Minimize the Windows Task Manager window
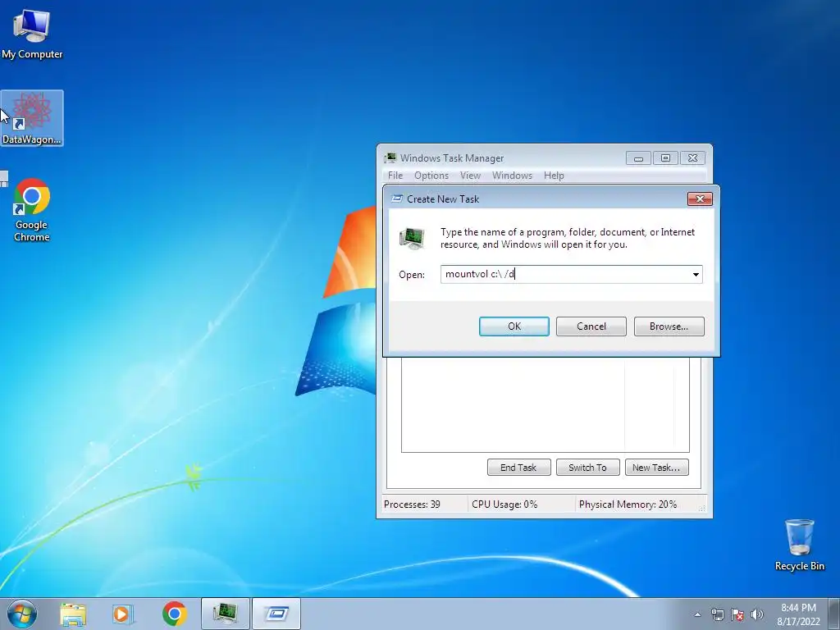This screenshot has width=840, height=630. coord(638,158)
